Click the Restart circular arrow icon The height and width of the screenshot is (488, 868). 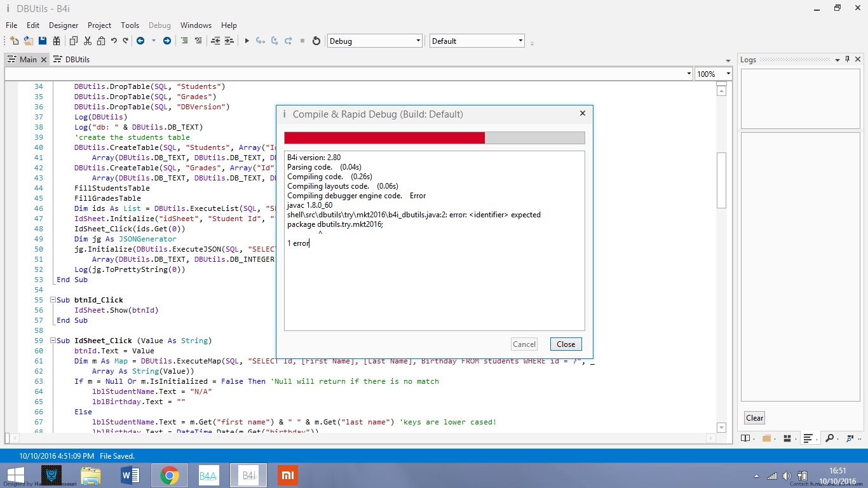point(316,41)
